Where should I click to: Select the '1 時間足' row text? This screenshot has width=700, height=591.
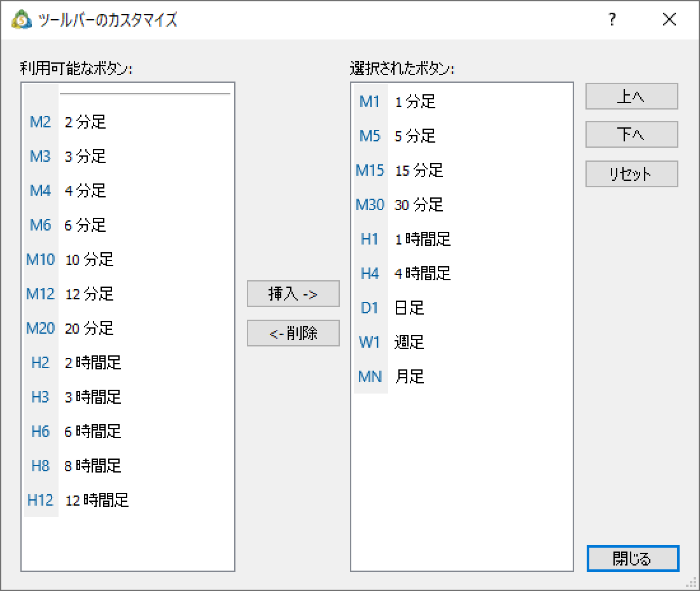[423, 239]
